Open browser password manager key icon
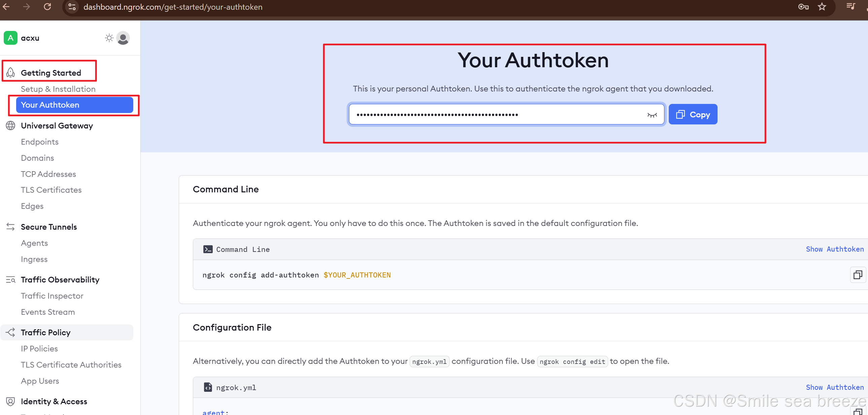This screenshot has height=415, width=868. tap(803, 7)
